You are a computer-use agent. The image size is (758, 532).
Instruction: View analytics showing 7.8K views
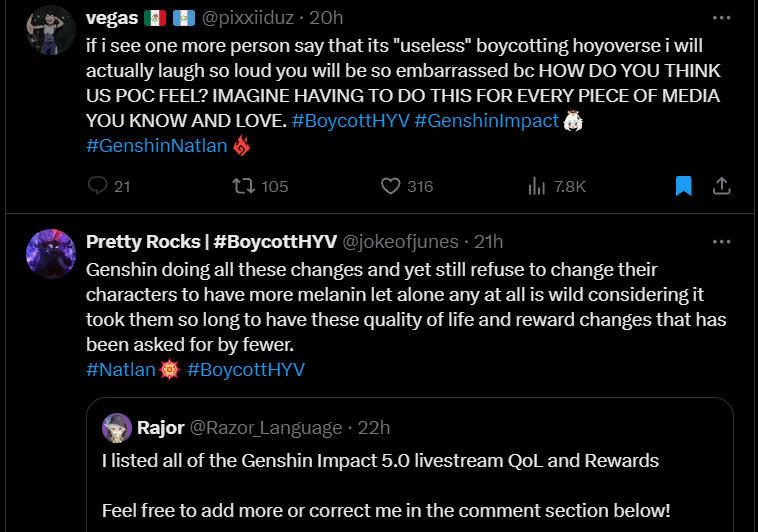tap(537, 186)
